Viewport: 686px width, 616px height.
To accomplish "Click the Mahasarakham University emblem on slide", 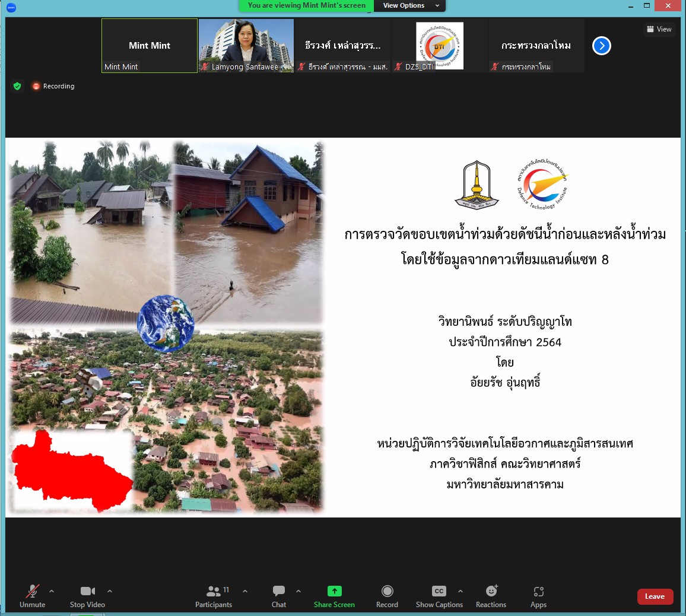I will coord(477,185).
